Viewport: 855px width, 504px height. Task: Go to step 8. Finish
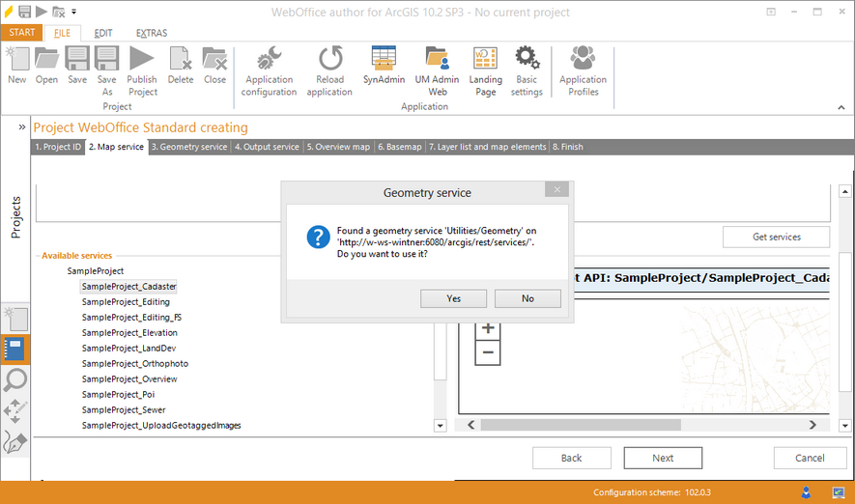(x=568, y=147)
